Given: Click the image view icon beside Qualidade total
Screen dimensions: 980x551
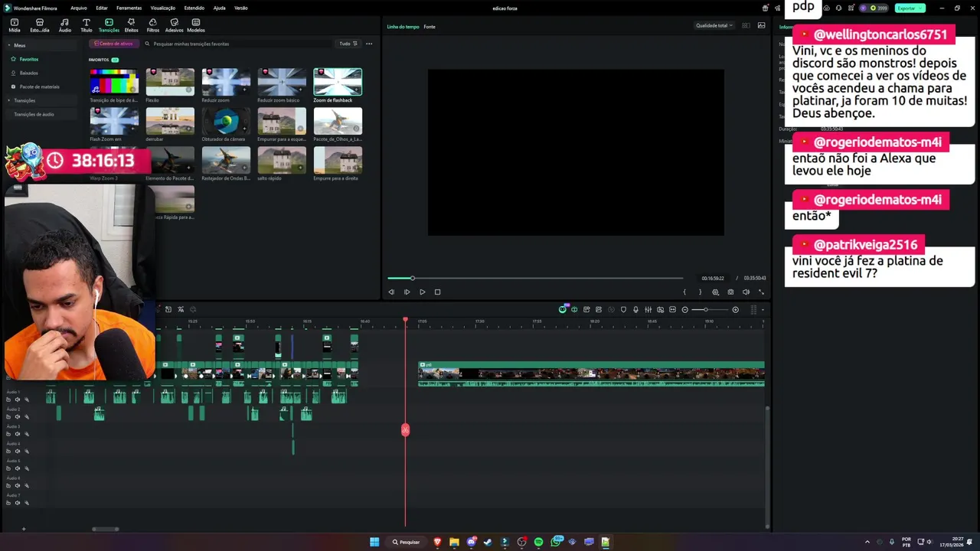Looking at the screenshot, I should click(761, 25).
